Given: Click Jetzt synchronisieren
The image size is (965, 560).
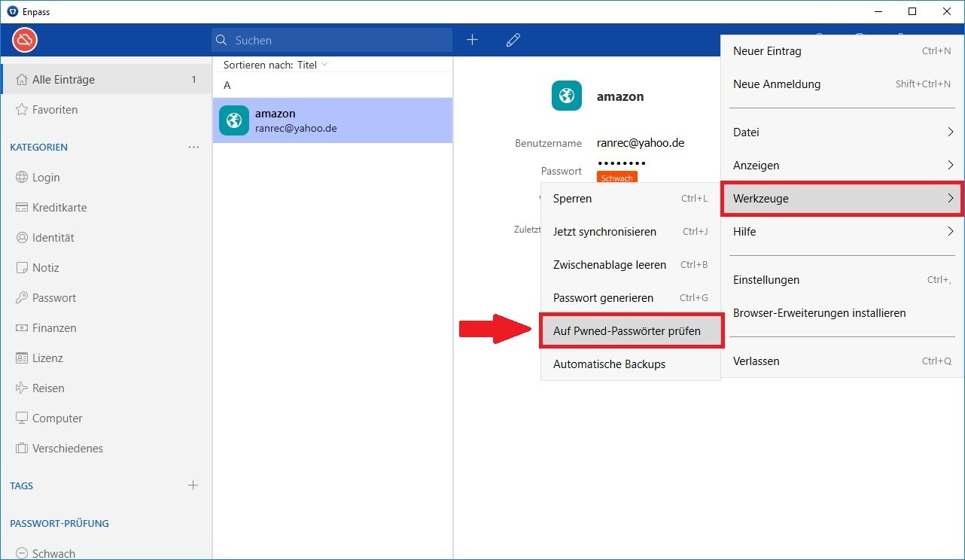Looking at the screenshot, I should (x=631, y=232).
